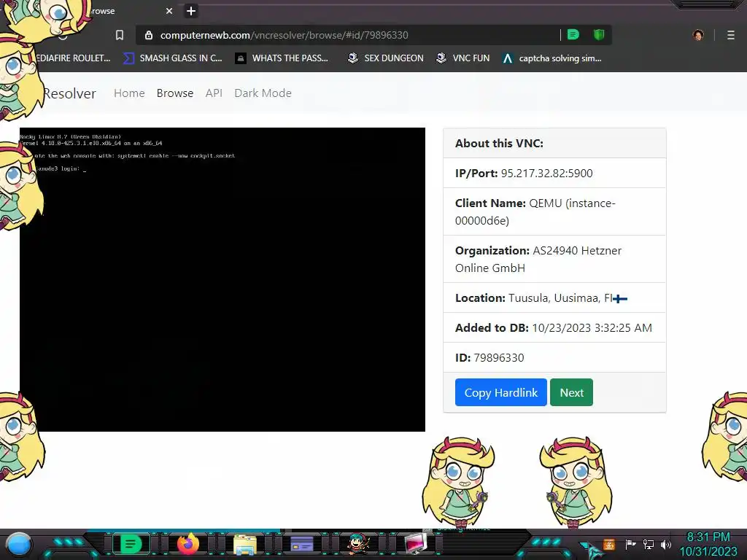
Task: Open the blue Start orb
Action: 18,544
